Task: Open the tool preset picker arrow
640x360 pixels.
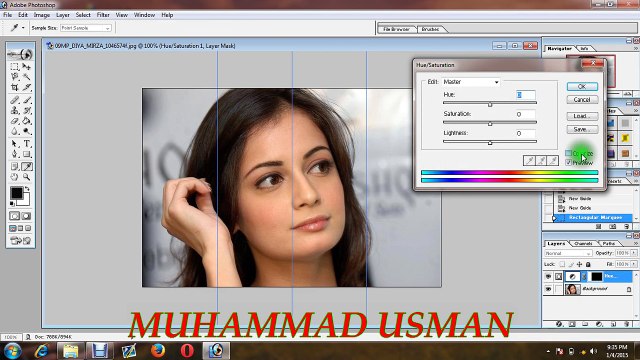Action: 23,28
